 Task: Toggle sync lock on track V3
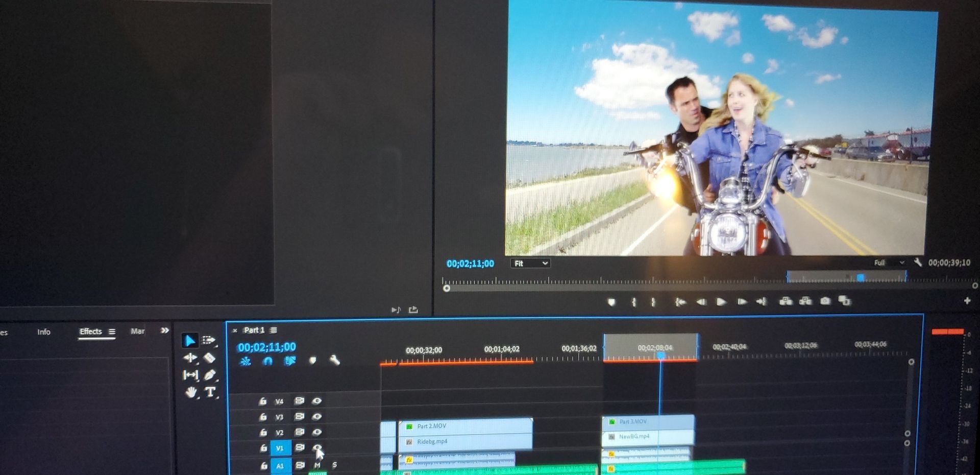click(300, 416)
